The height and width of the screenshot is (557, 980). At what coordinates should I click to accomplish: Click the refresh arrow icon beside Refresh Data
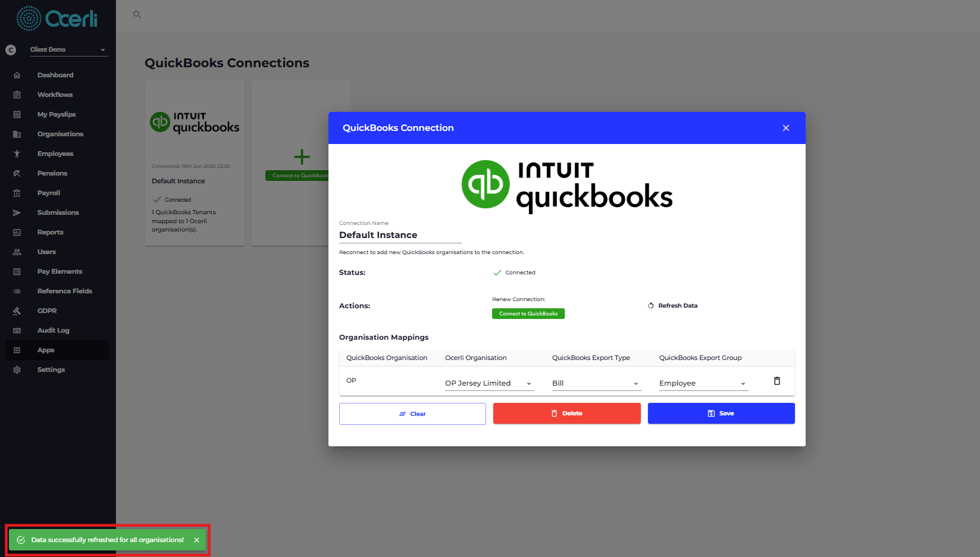tap(651, 305)
